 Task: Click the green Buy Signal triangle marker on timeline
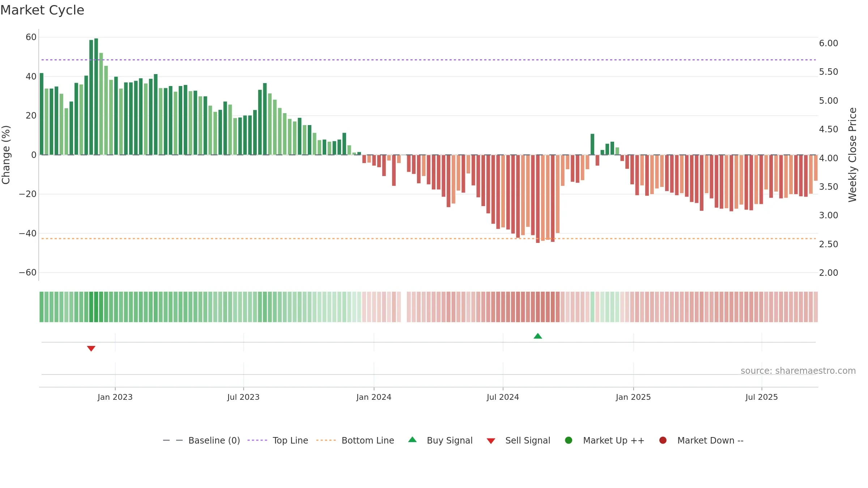[538, 336]
